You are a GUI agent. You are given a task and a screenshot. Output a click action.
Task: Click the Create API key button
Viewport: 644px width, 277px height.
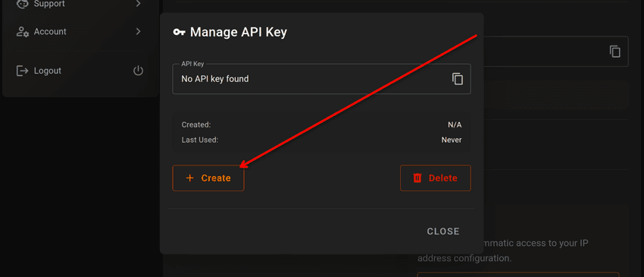[x=208, y=178]
